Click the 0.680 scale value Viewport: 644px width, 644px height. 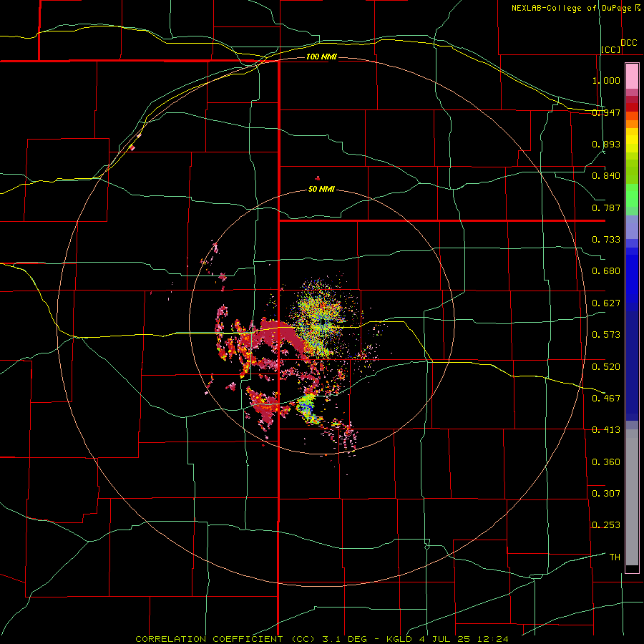tap(606, 271)
